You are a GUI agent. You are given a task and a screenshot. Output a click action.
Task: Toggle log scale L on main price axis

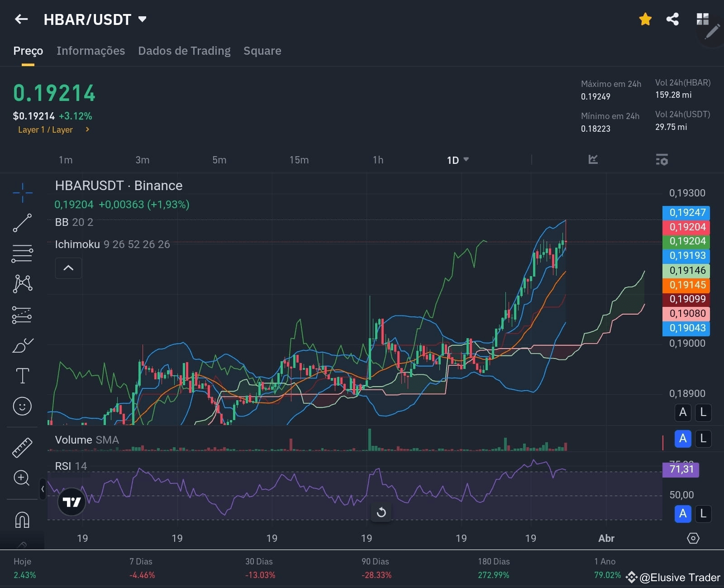pyautogui.click(x=703, y=412)
